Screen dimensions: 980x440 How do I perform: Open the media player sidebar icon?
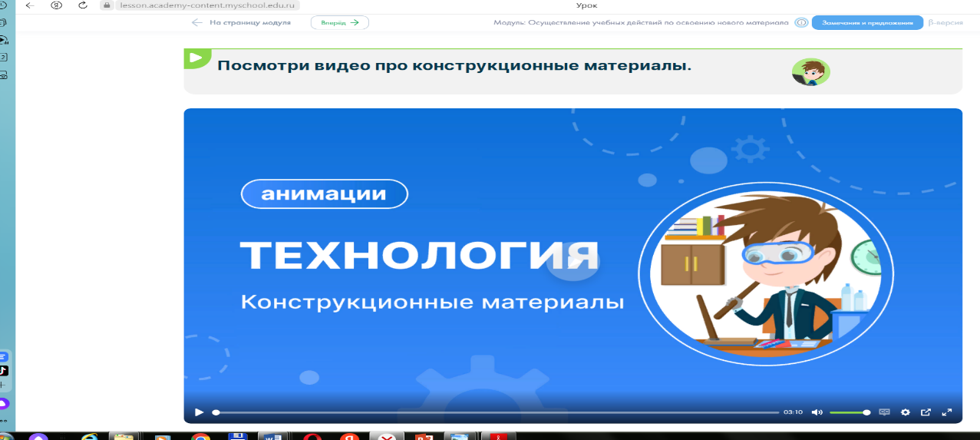click(4, 40)
